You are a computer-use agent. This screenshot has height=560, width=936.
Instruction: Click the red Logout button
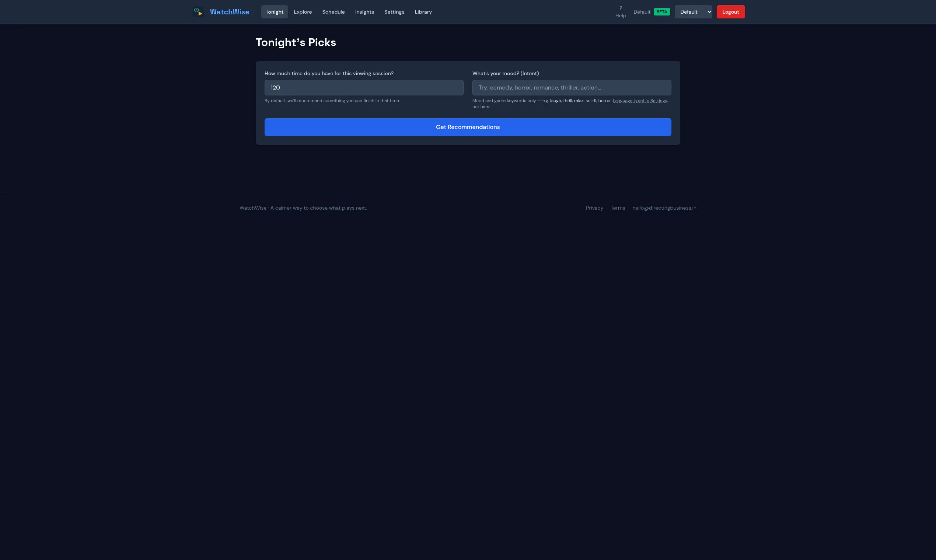730,12
